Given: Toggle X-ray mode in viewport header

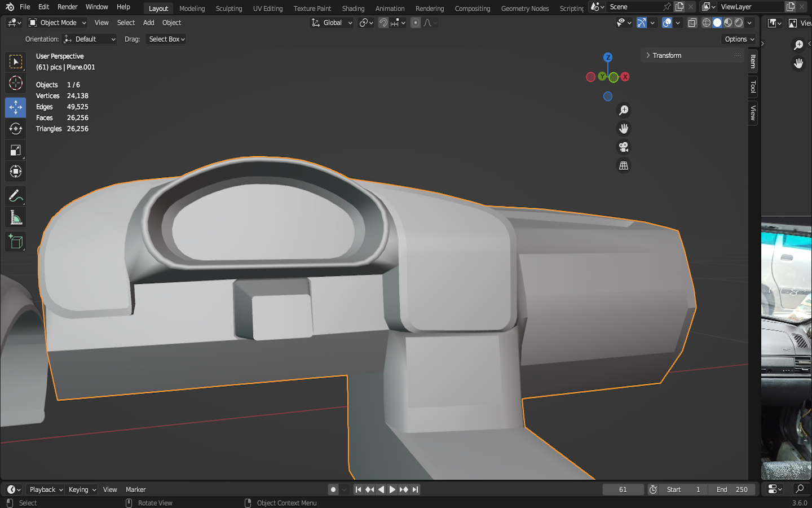Looking at the screenshot, I should click(692, 23).
